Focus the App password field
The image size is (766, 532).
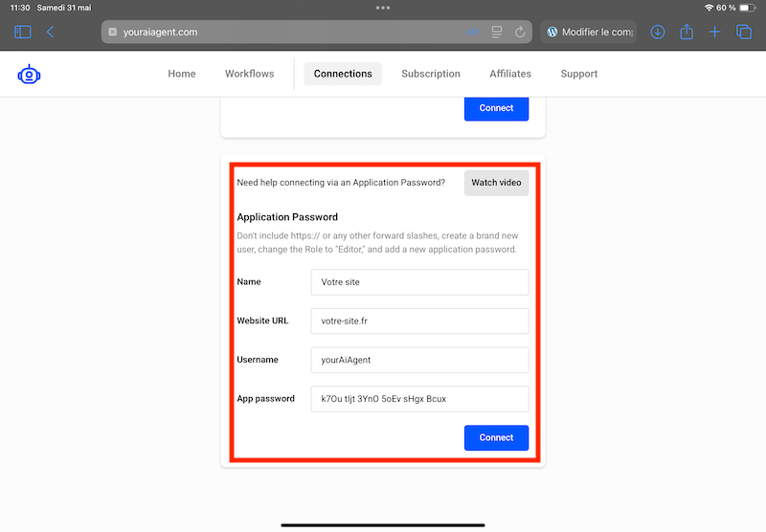419,399
